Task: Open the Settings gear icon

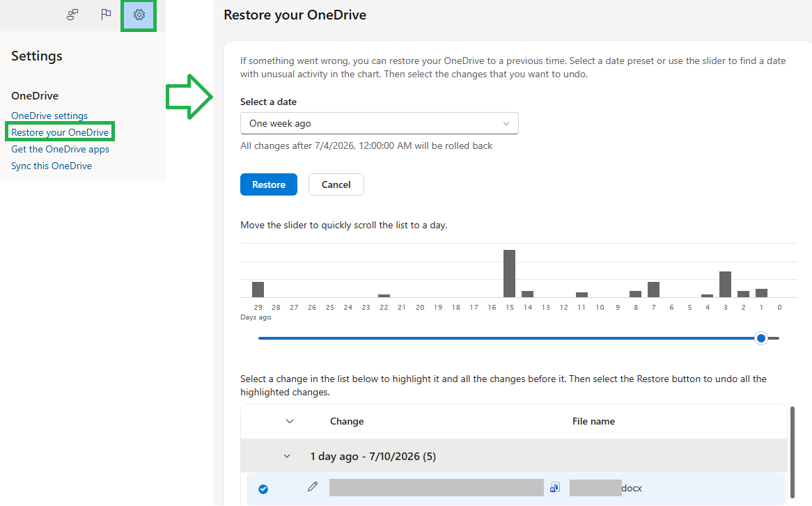Action: pyautogui.click(x=139, y=15)
